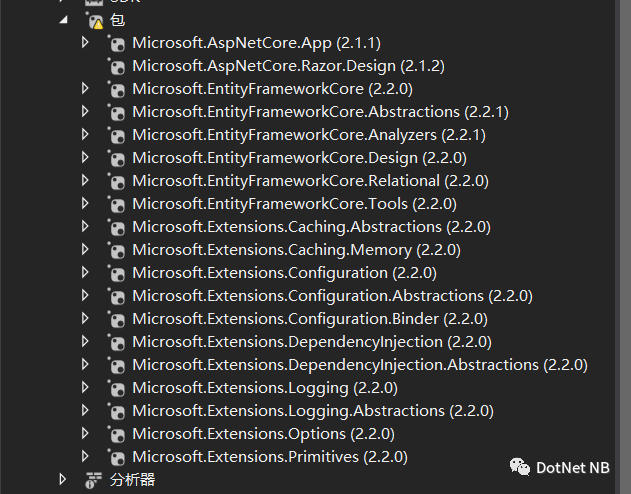Select Microsoft.EntityFrameworkCore.Relational (2.2.0) text
Screen dimensions: 631x494
310,181
